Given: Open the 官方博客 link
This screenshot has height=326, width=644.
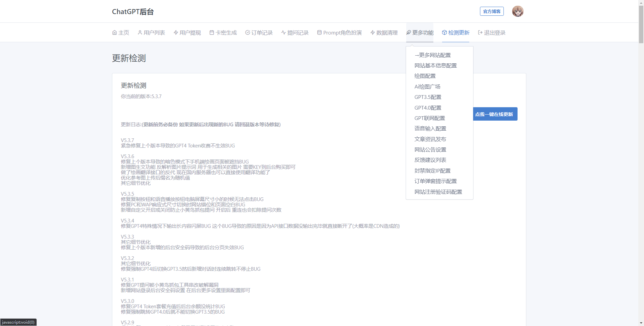Looking at the screenshot, I should [491, 11].
